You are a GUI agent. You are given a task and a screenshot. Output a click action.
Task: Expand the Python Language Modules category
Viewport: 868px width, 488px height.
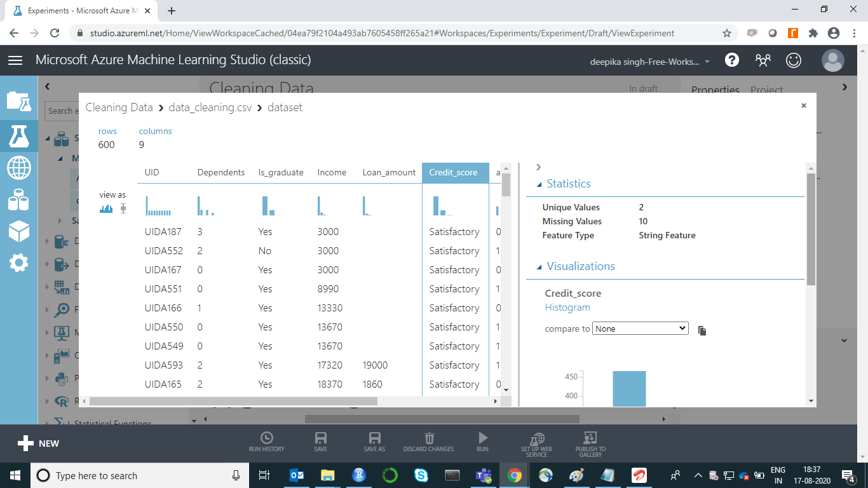[48, 378]
